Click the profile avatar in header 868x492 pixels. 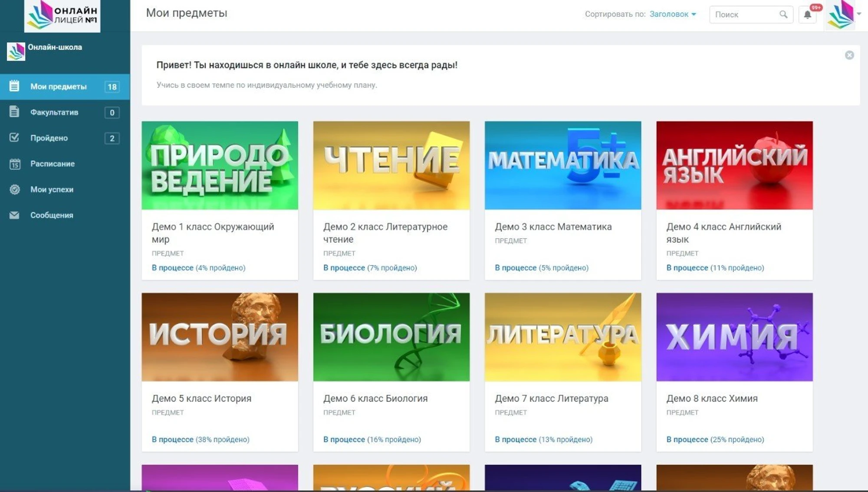(x=840, y=15)
